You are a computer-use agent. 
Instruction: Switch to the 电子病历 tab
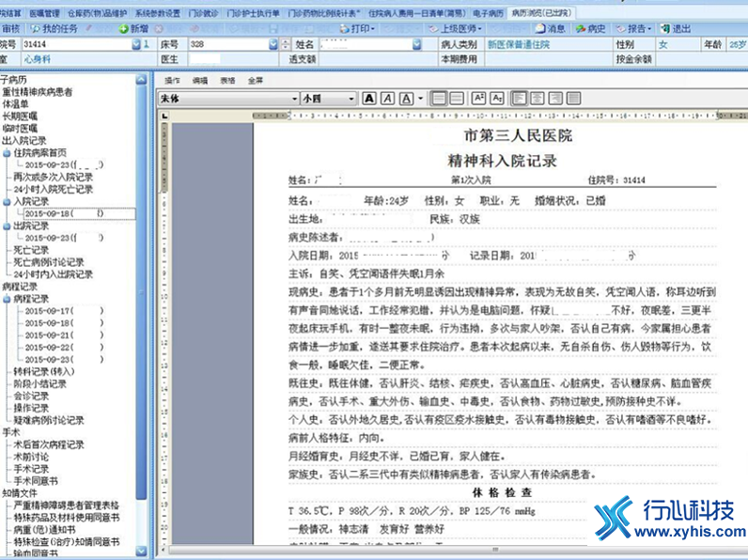click(488, 13)
